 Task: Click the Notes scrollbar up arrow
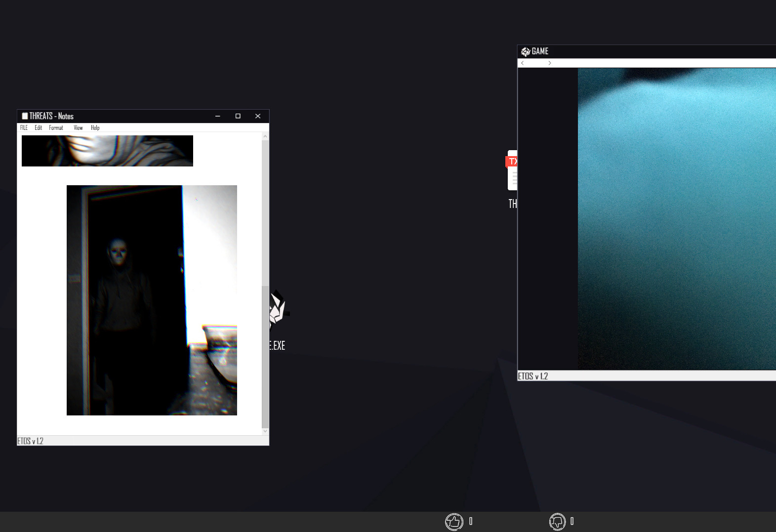click(x=265, y=136)
